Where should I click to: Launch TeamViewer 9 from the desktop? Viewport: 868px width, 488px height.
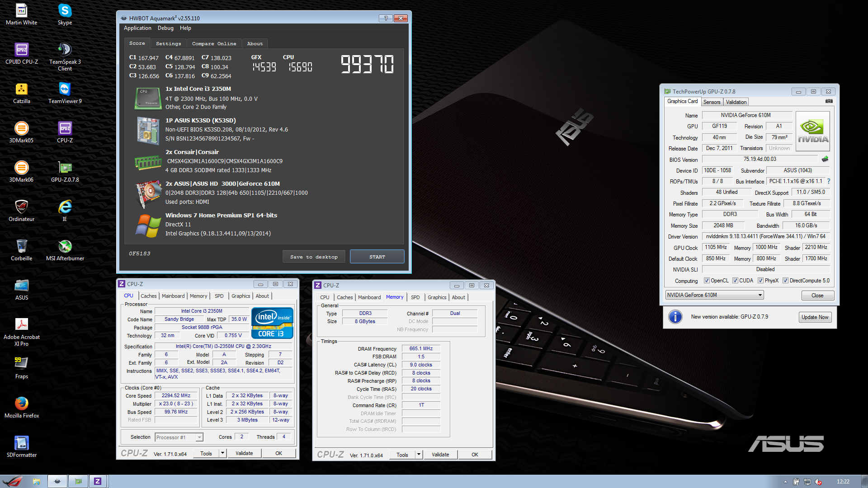click(x=65, y=93)
